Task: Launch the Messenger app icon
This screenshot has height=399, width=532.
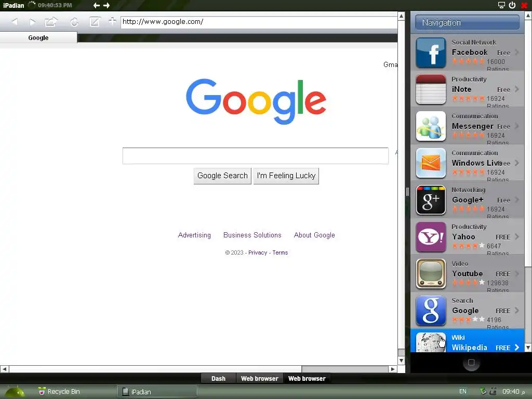Action: 431,126
